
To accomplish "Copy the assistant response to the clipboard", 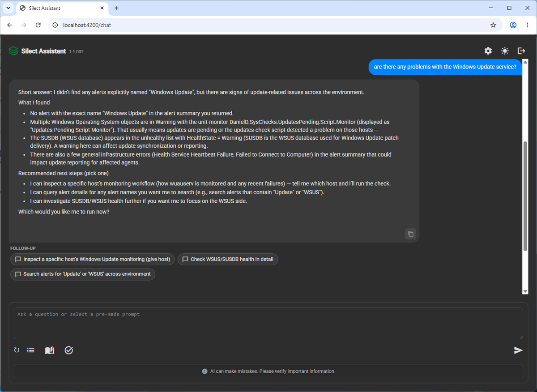I will pyautogui.click(x=410, y=234).
